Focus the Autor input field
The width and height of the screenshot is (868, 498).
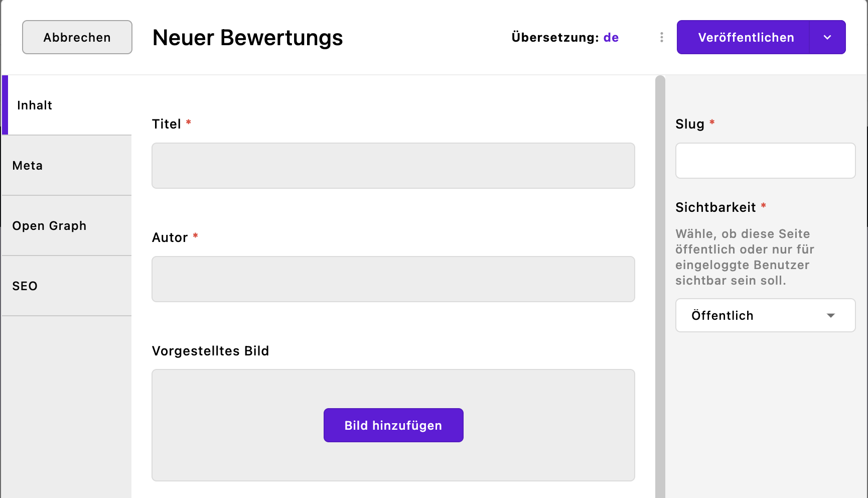[393, 279]
